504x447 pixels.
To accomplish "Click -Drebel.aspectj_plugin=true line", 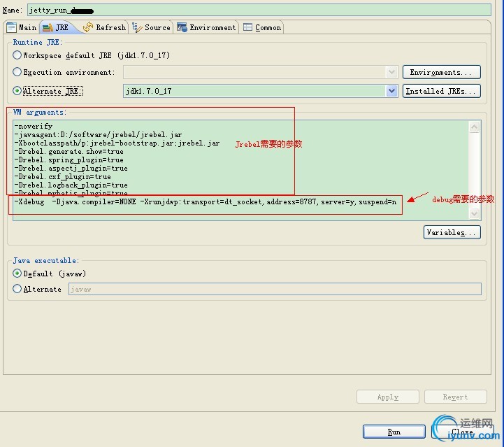I will pyautogui.click(x=71, y=168).
